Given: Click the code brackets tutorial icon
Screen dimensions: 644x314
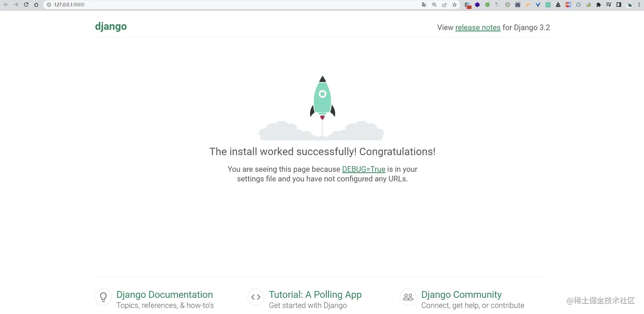Looking at the screenshot, I should click(256, 297).
